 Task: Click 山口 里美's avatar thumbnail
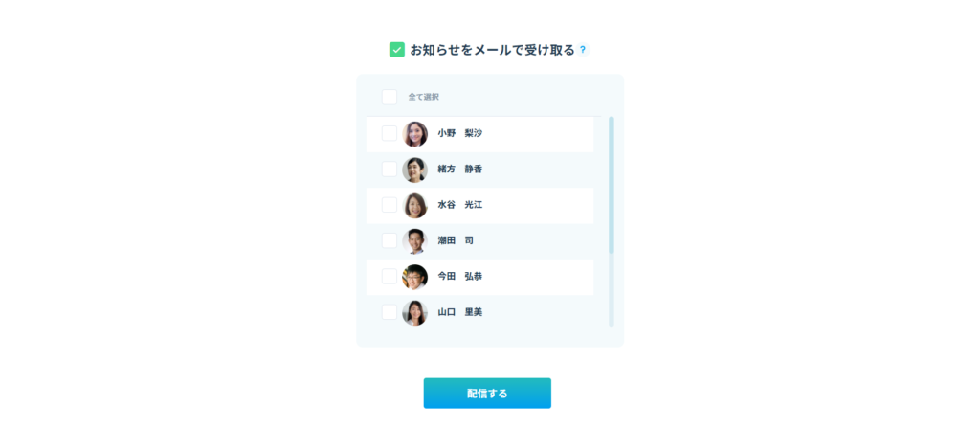(415, 312)
